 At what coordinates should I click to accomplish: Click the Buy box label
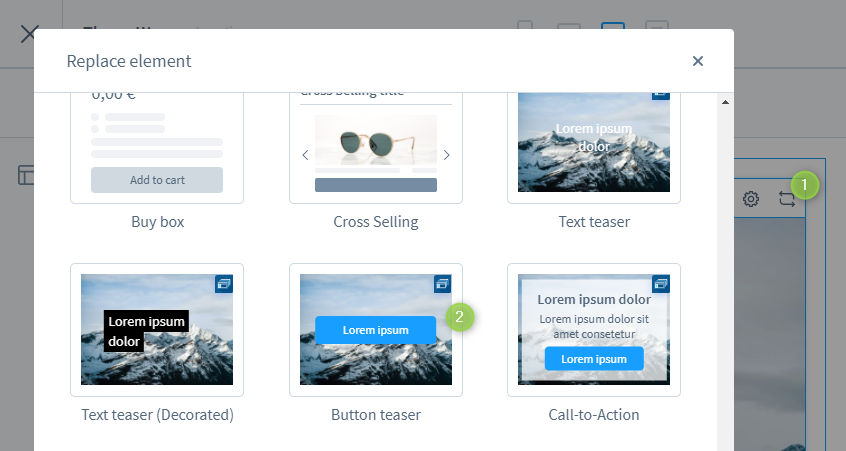[158, 222]
